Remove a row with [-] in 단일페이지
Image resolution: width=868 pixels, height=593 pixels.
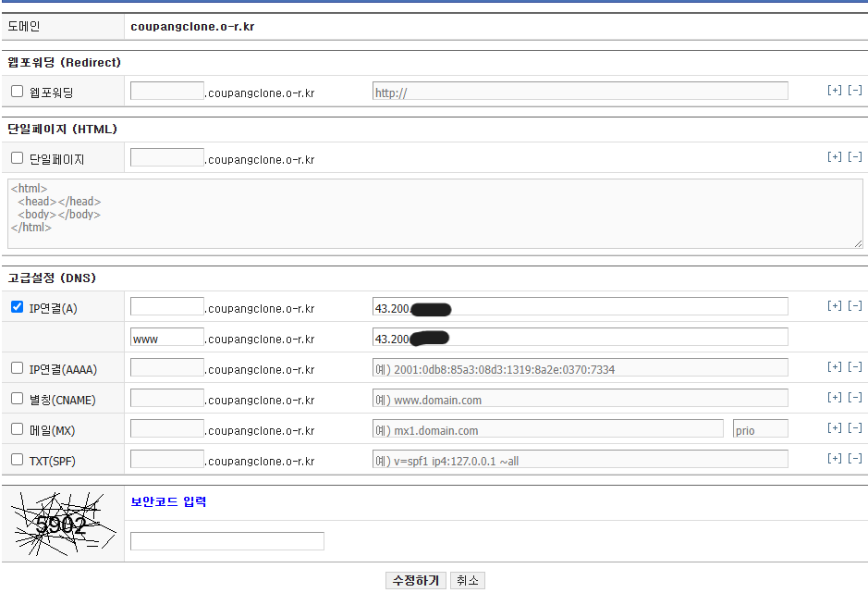(855, 157)
